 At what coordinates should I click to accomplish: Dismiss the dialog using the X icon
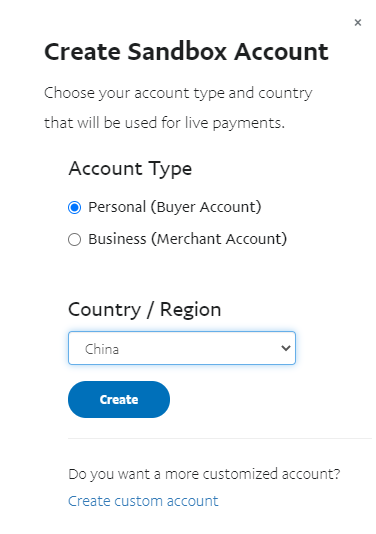click(358, 22)
